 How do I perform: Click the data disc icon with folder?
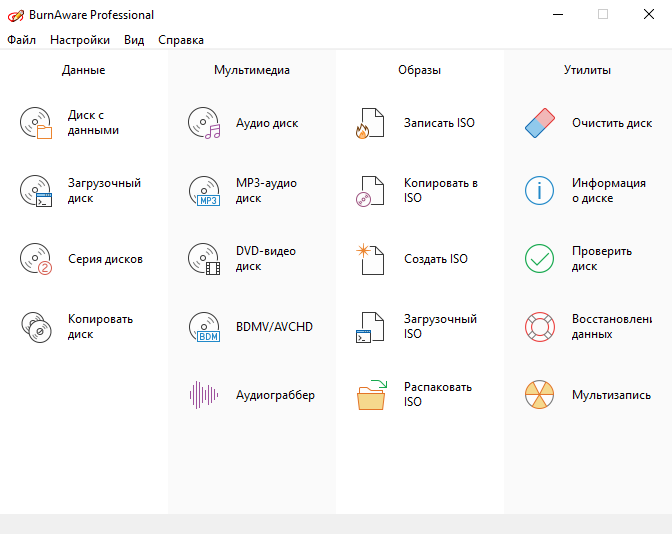36,123
